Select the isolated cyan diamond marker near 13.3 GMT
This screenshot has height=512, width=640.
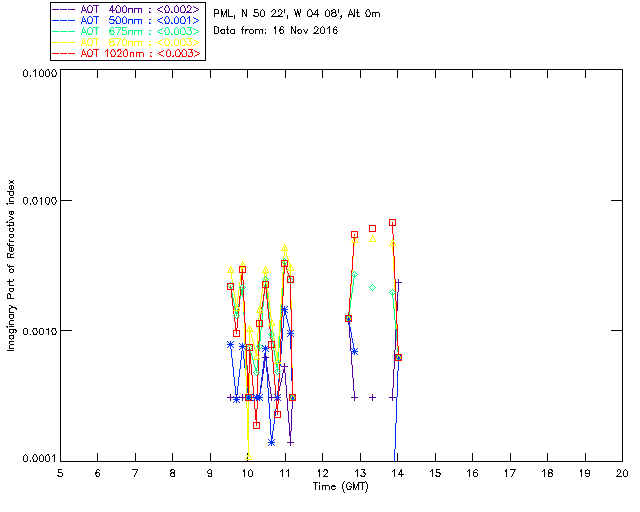click(373, 287)
